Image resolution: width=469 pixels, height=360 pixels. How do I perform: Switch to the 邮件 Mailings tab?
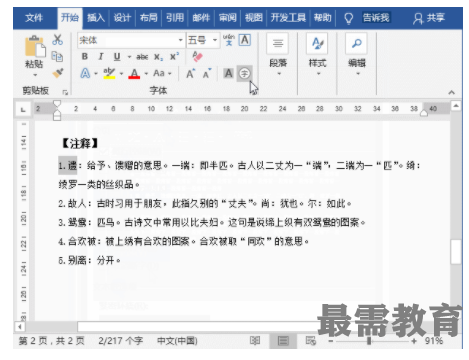[201, 18]
